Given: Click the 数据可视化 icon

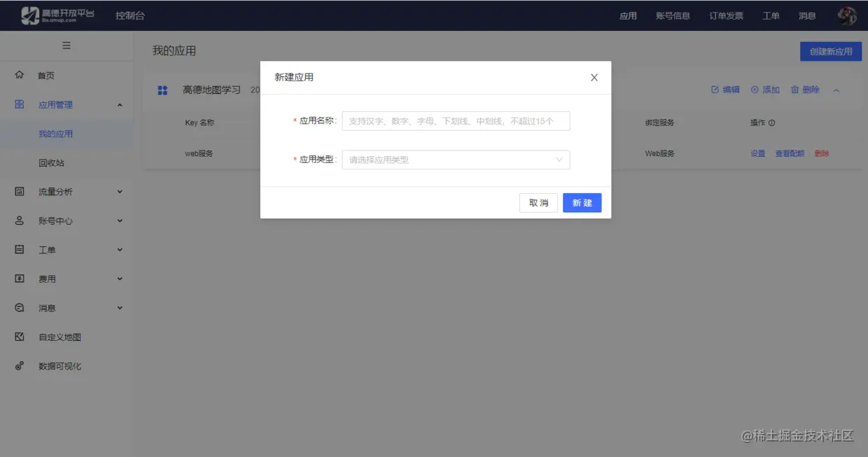Looking at the screenshot, I should tap(20, 365).
